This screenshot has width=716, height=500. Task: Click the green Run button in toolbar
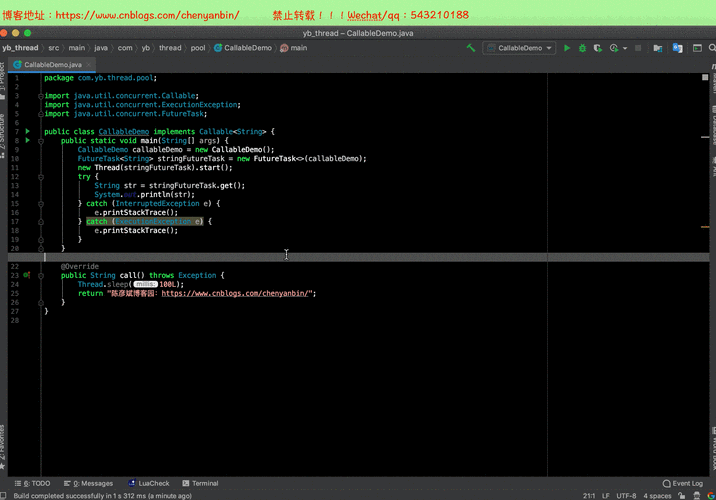(567, 48)
